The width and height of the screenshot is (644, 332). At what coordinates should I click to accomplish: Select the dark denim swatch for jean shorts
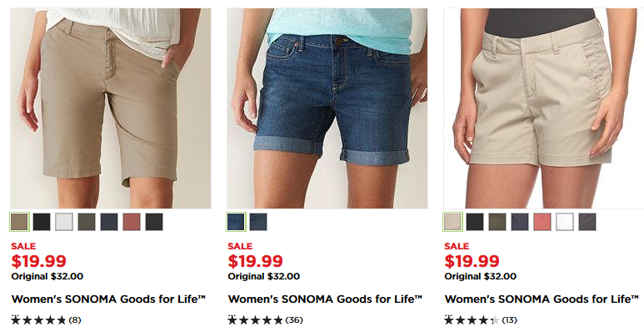click(x=236, y=222)
